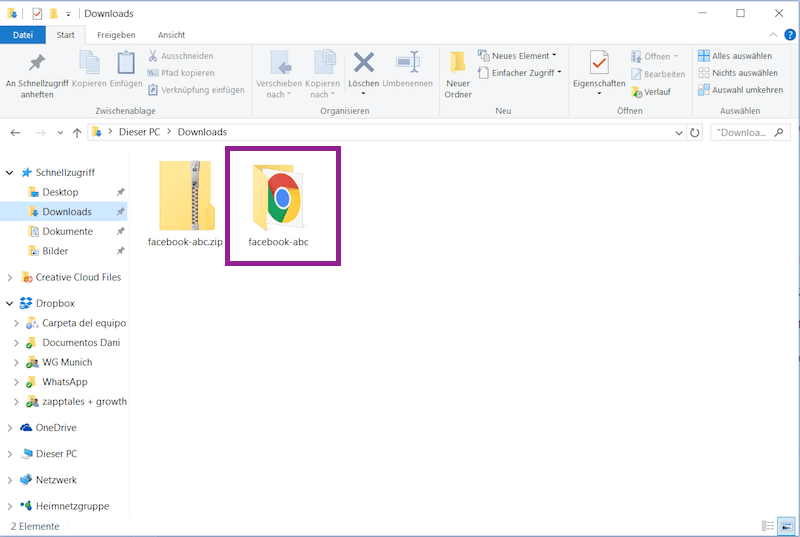Click Alles auswählen in ribbon
This screenshot has height=537, width=800.
click(x=735, y=56)
